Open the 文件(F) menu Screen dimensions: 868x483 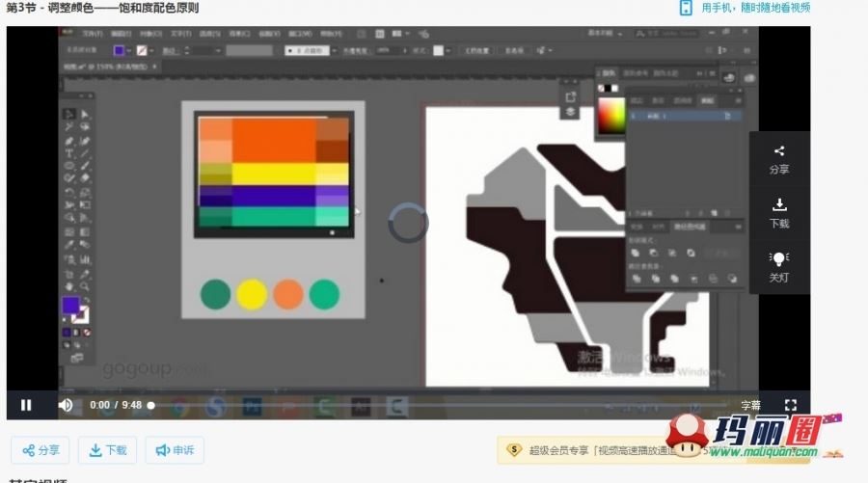92,34
